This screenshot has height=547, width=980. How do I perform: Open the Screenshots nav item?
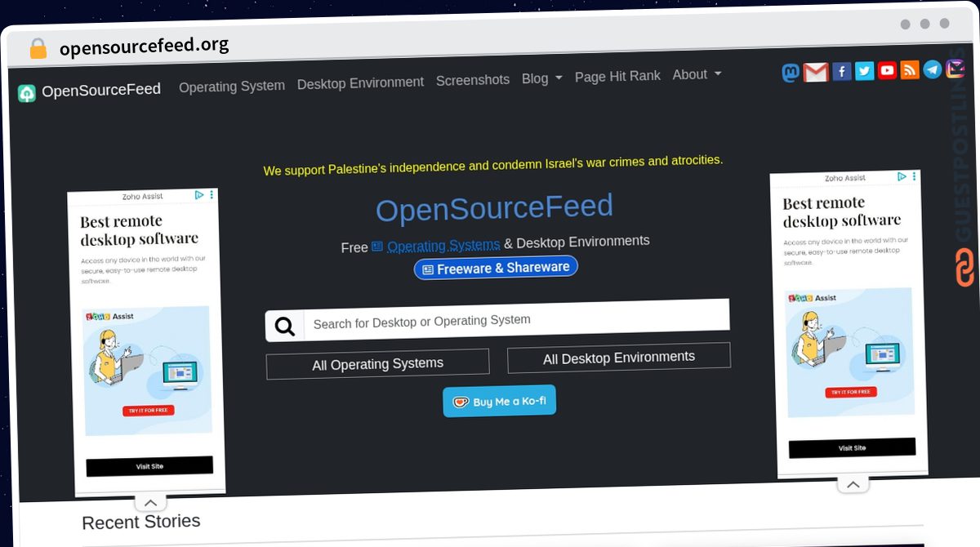473,80
